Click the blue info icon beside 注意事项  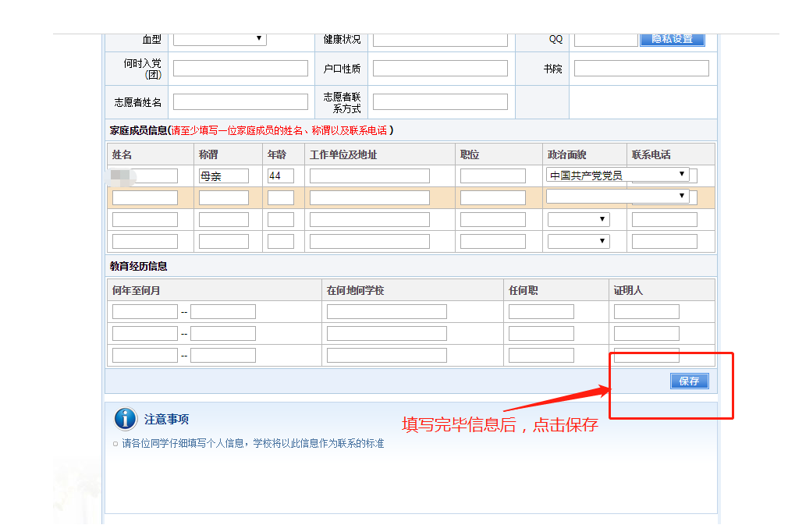[x=126, y=419]
